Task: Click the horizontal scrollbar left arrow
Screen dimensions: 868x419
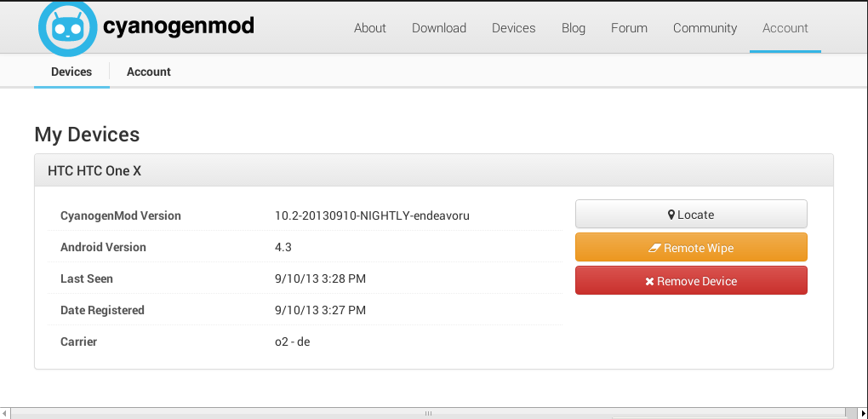Action: click(x=6, y=413)
